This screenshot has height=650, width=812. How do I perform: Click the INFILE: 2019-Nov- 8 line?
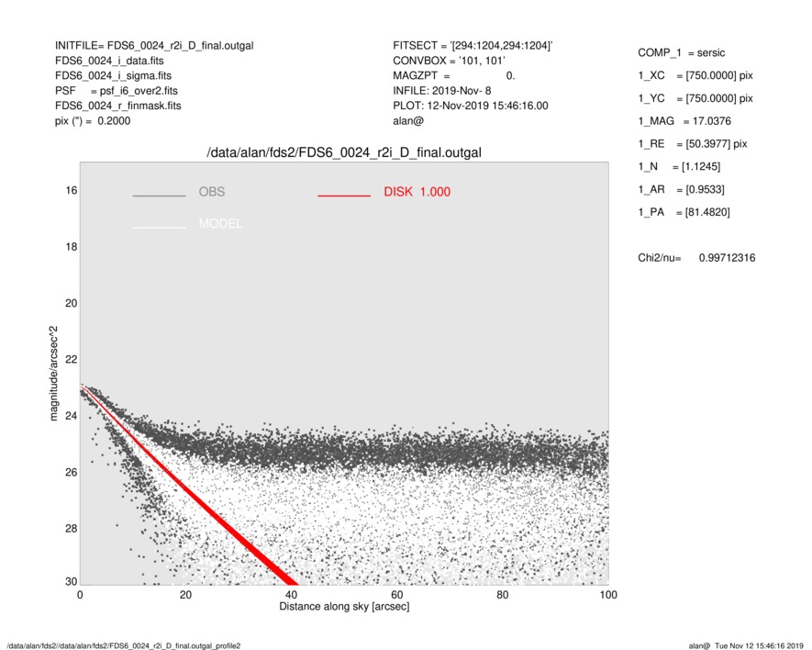(x=441, y=91)
